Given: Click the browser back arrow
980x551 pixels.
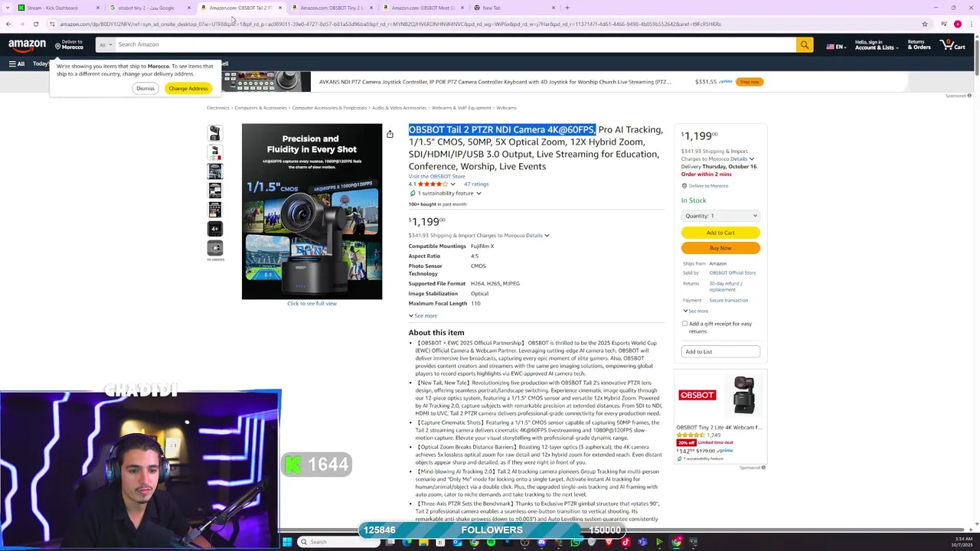Looking at the screenshot, I should pyautogui.click(x=8, y=24).
